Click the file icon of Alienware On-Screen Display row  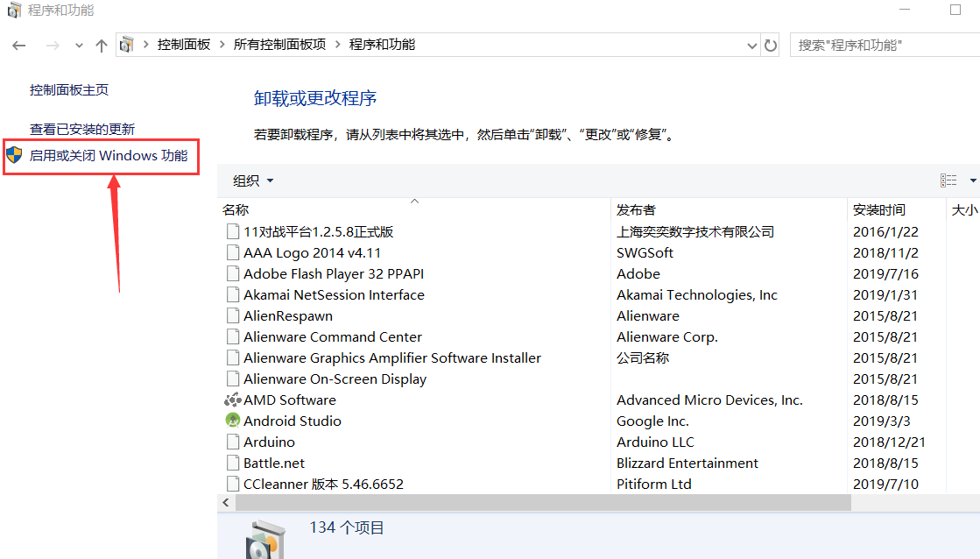tap(232, 379)
